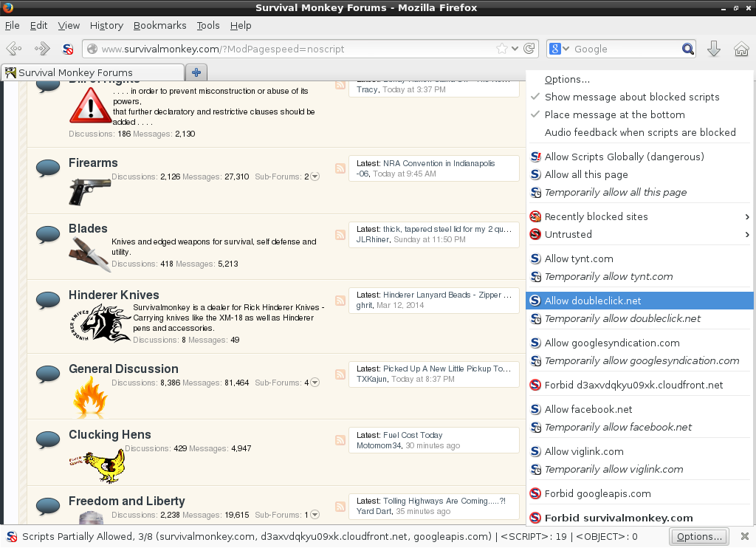The image size is (756, 548).
Task: Choose Temporarily allow all this page
Action: [640, 193]
